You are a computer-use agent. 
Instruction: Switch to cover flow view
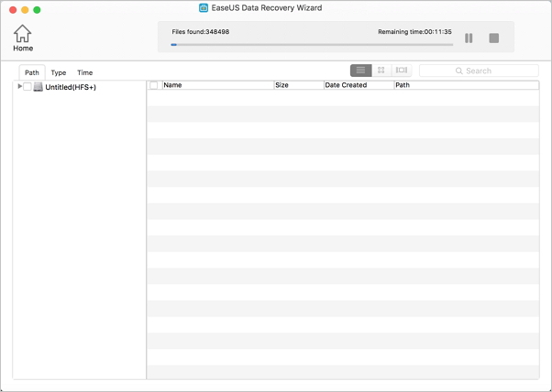coord(402,71)
